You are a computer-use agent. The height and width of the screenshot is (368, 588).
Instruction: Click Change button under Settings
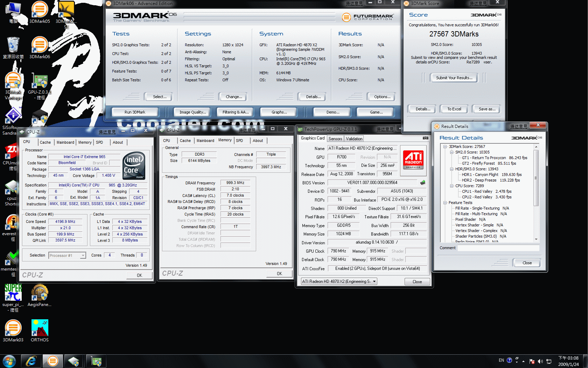[x=234, y=97]
